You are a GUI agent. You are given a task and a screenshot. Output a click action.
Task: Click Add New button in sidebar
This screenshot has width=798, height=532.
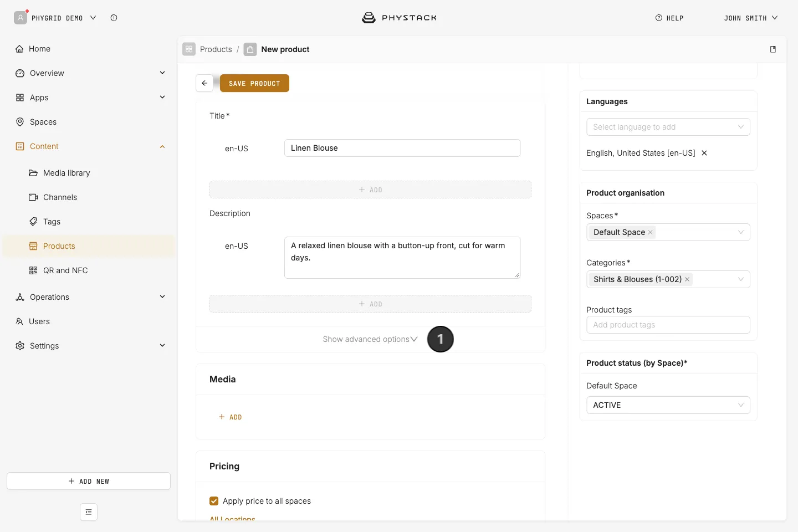coord(89,481)
